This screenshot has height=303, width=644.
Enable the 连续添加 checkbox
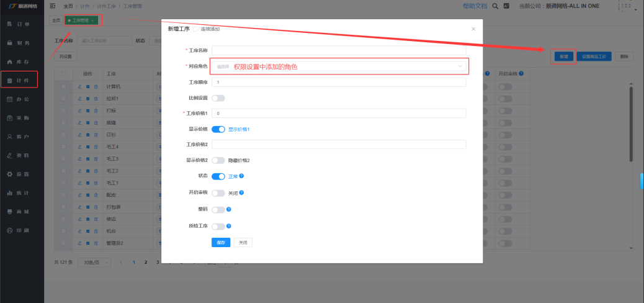click(x=195, y=29)
